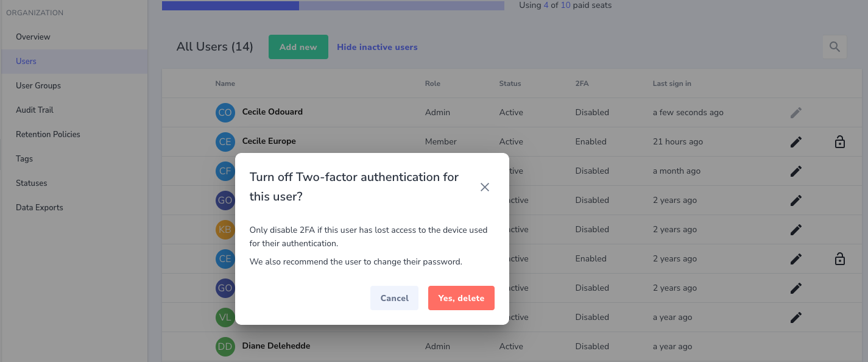This screenshot has height=362, width=868.
Task: Go to User Groups section
Action: [x=38, y=85]
